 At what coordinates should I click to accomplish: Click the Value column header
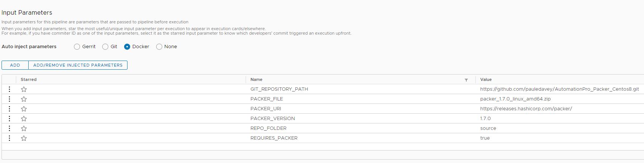486,79
